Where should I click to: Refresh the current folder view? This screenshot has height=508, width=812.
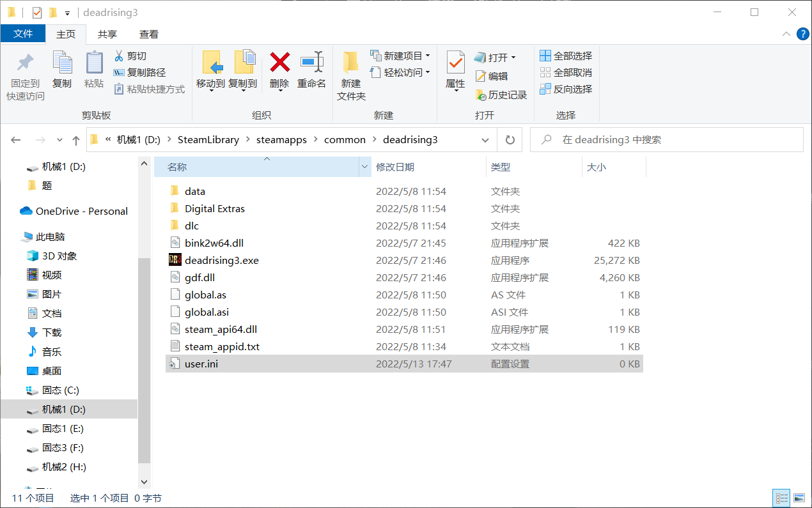click(x=510, y=140)
